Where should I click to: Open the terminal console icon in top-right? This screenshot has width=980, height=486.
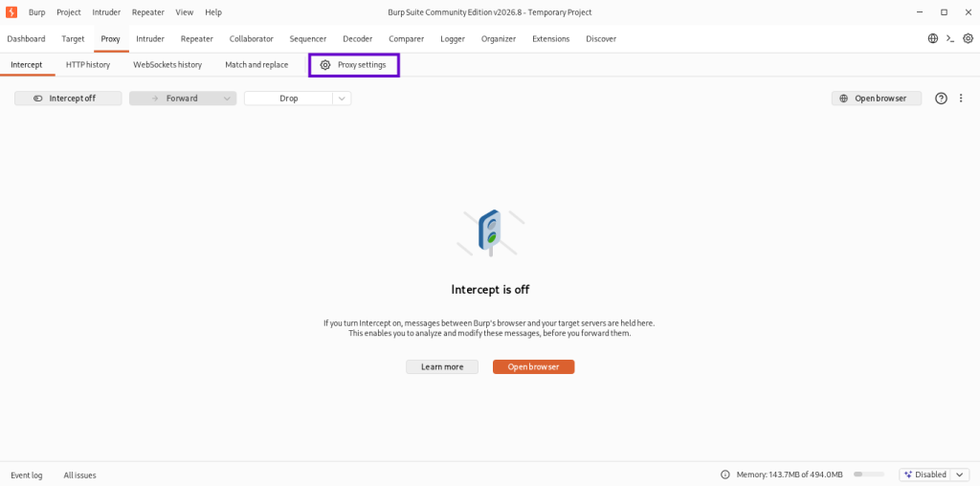pos(950,38)
